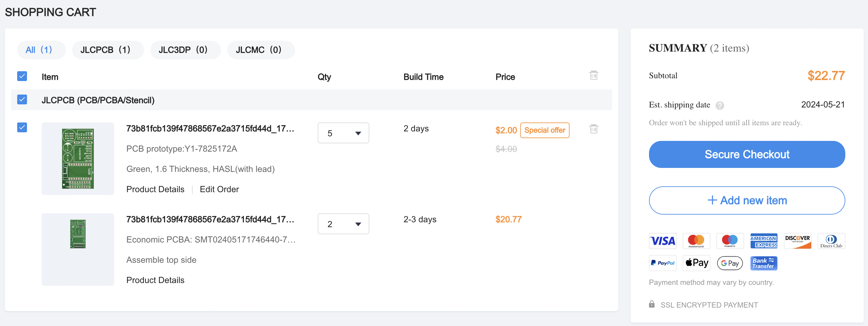
Task: Click the Visa card icon
Action: [663, 241]
